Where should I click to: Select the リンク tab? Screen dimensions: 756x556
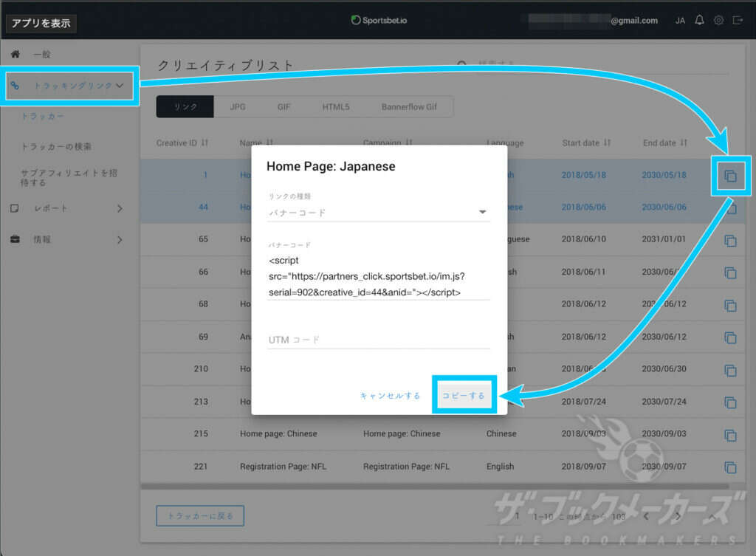185,106
